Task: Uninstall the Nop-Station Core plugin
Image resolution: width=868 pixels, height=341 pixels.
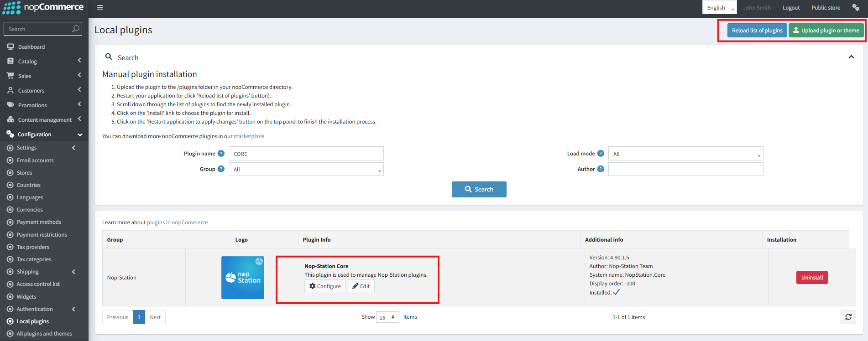Action: (812, 278)
